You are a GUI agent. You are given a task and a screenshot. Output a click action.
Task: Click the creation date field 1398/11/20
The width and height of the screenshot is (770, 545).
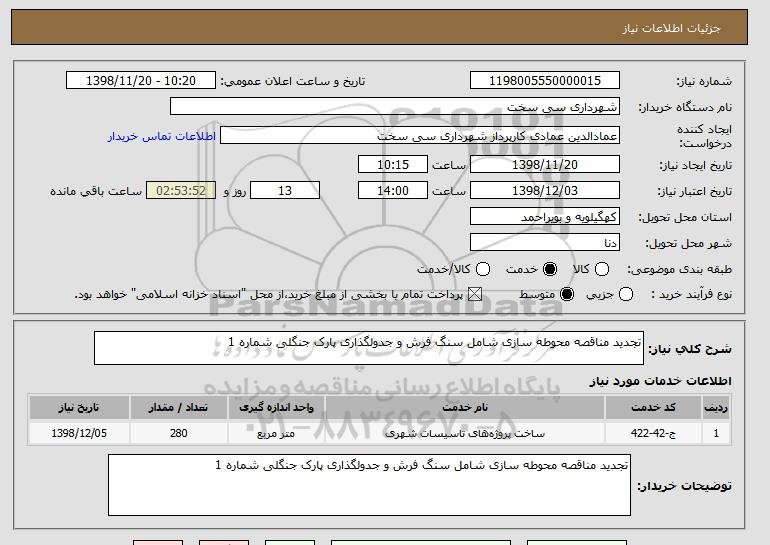pyautogui.click(x=545, y=164)
